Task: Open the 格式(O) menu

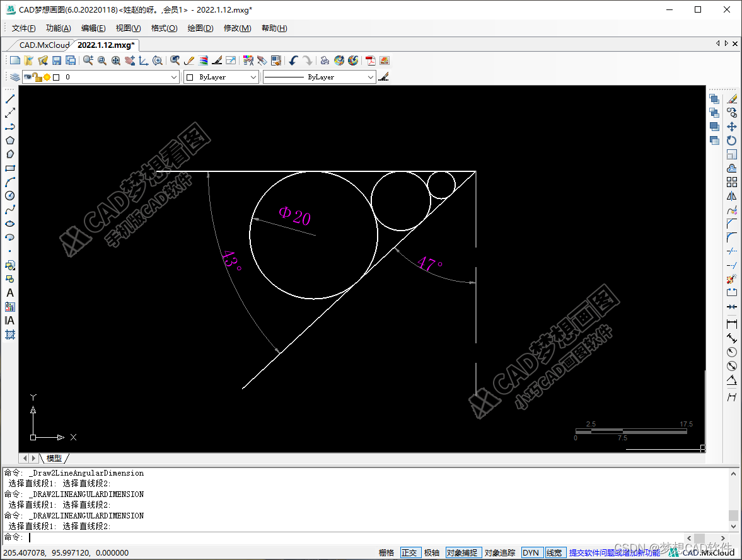Action: pyautogui.click(x=164, y=28)
